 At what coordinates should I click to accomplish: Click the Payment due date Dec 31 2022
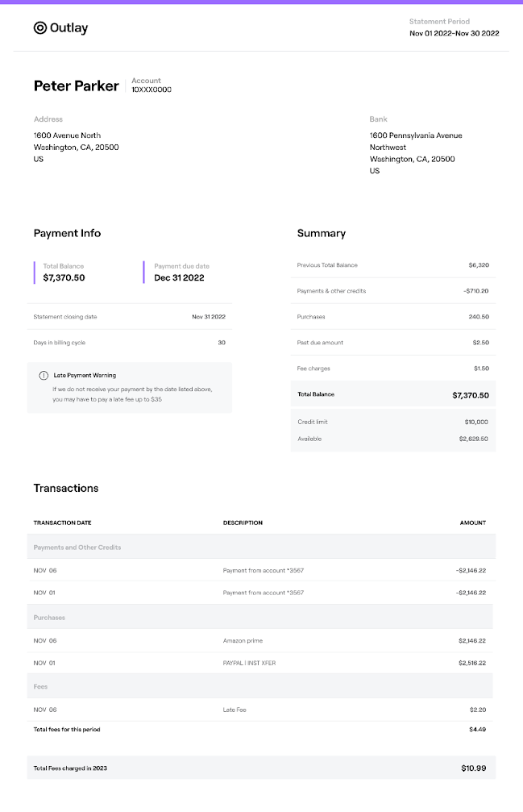pos(179,278)
